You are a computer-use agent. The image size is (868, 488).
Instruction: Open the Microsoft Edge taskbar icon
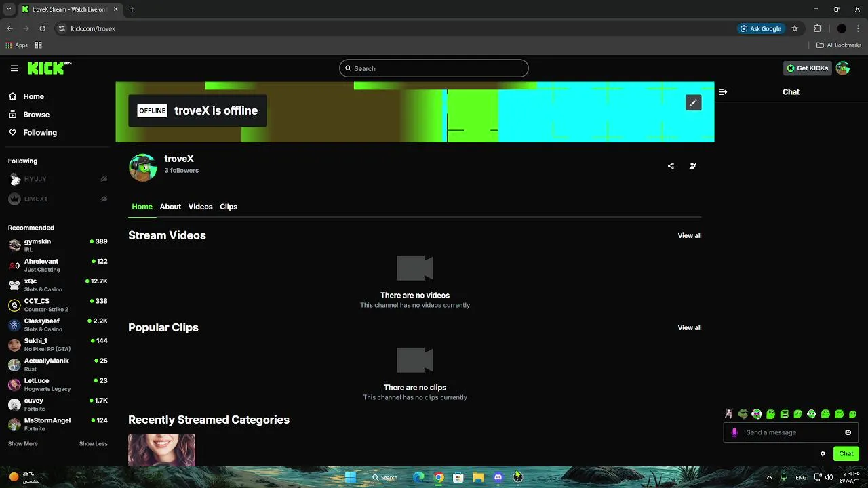click(419, 477)
